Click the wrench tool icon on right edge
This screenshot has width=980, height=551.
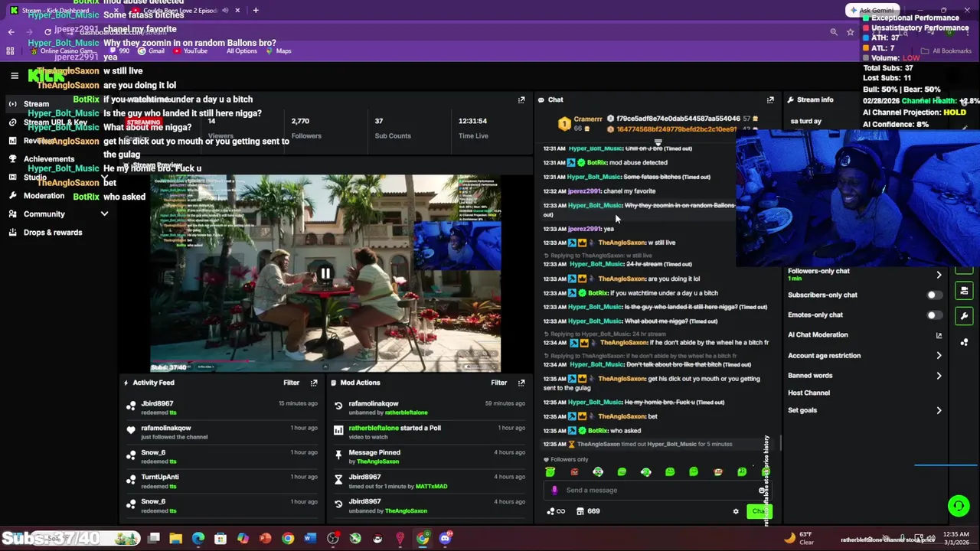coord(964,315)
